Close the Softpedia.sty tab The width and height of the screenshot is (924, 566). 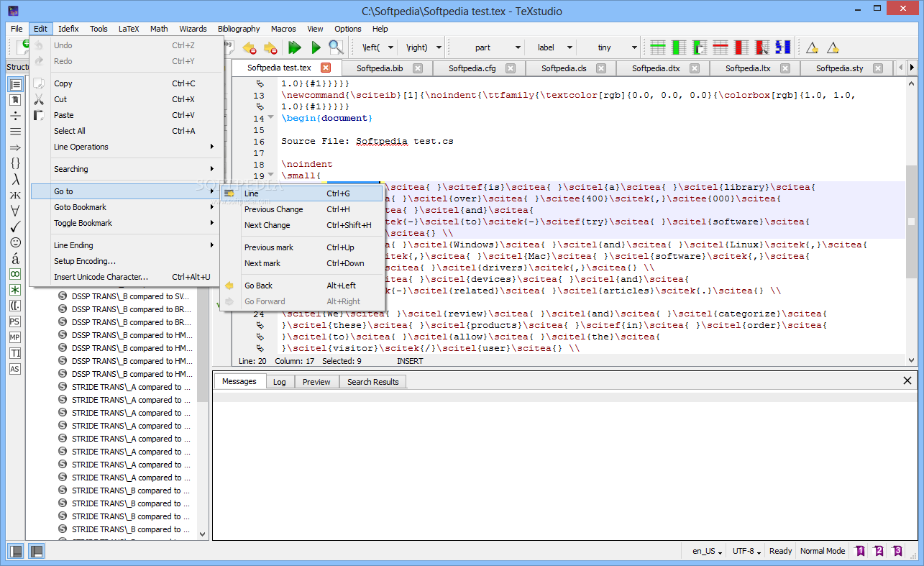(x=878, y=68)
